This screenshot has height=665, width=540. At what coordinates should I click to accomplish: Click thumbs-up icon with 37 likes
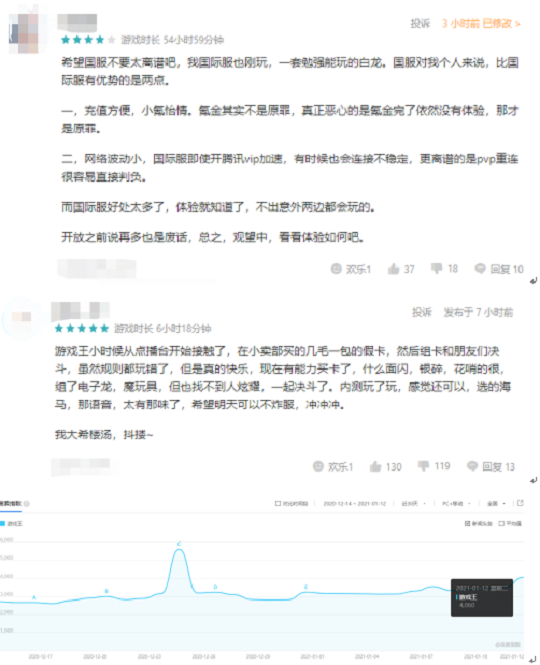click(x=393, y=268)
